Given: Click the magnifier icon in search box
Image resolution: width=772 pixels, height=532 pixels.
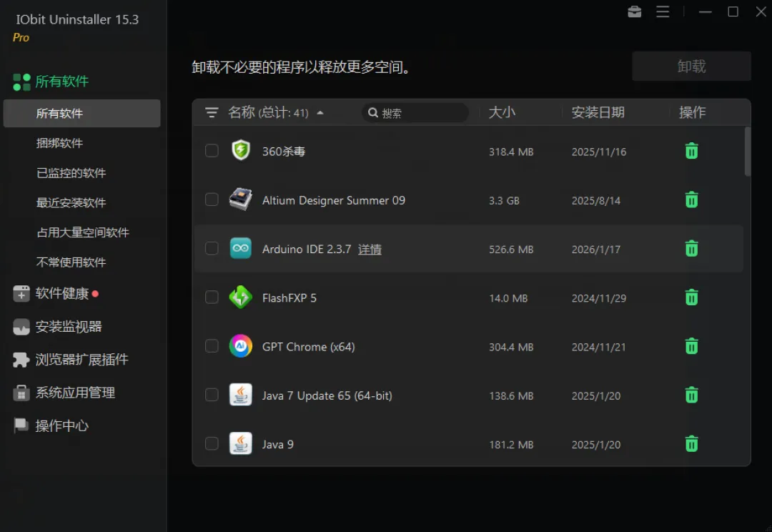Looking at the screenshot, I should (373, 113).
